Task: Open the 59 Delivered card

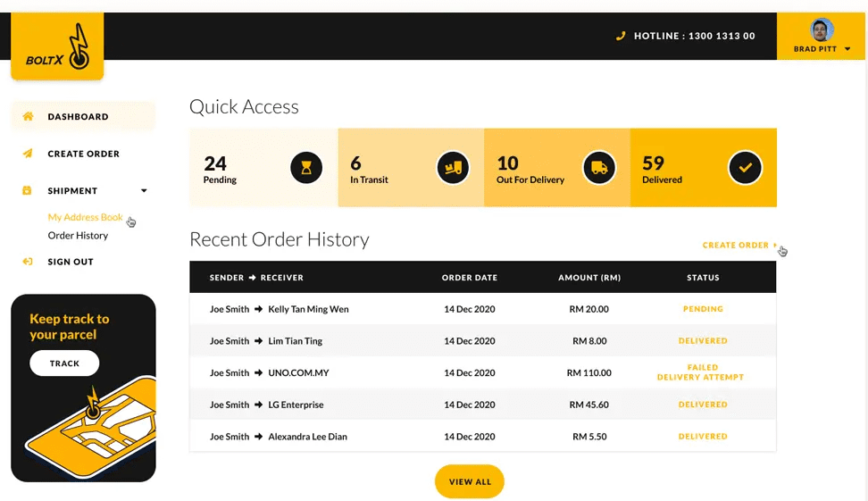Action: point(704,168)
